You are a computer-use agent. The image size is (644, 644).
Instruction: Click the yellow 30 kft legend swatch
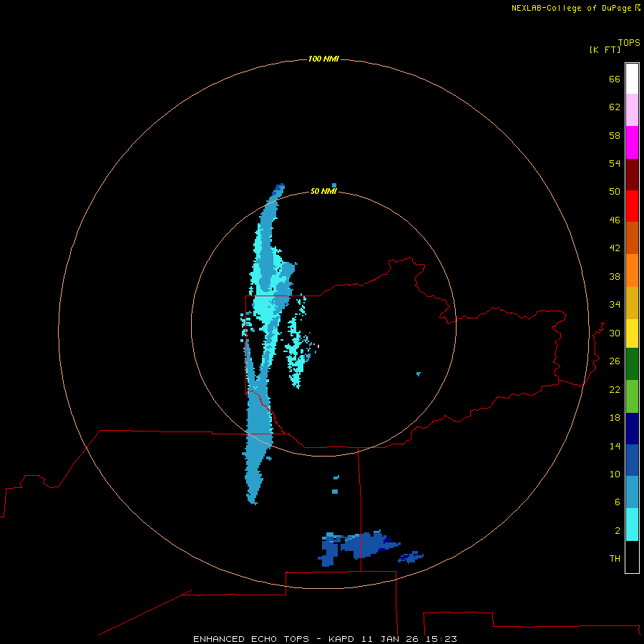pyautogui.click(x=632, y=333)
